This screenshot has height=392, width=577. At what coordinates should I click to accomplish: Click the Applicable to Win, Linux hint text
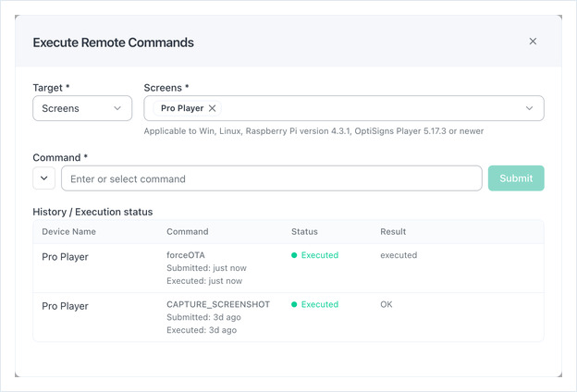pyautogui.click(x=313, y=131)
